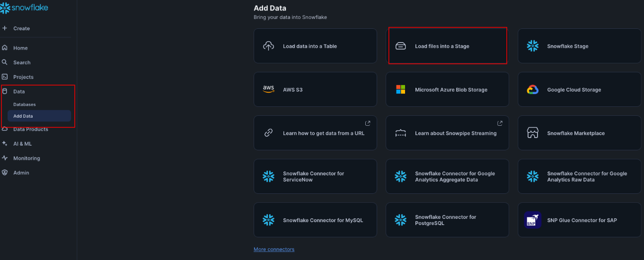Click the Microsoft Azure logo icon
This screenshot has height=260, width=644.
pos(400,90)
